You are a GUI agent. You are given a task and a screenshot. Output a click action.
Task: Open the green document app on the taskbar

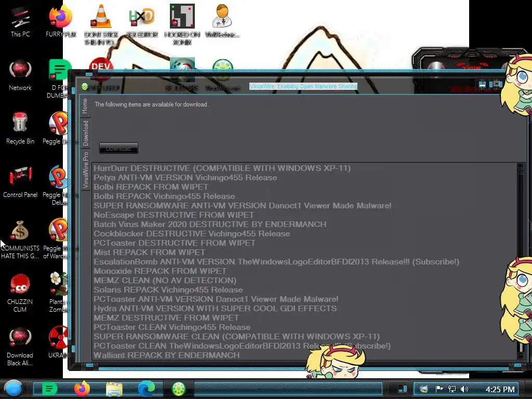[x=49, y=389]
